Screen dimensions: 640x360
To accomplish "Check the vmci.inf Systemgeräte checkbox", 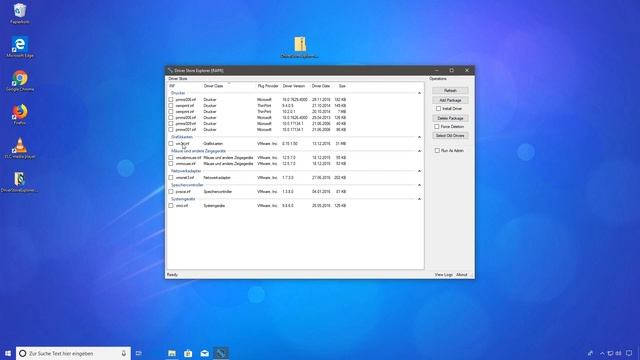I will point(171,206).
